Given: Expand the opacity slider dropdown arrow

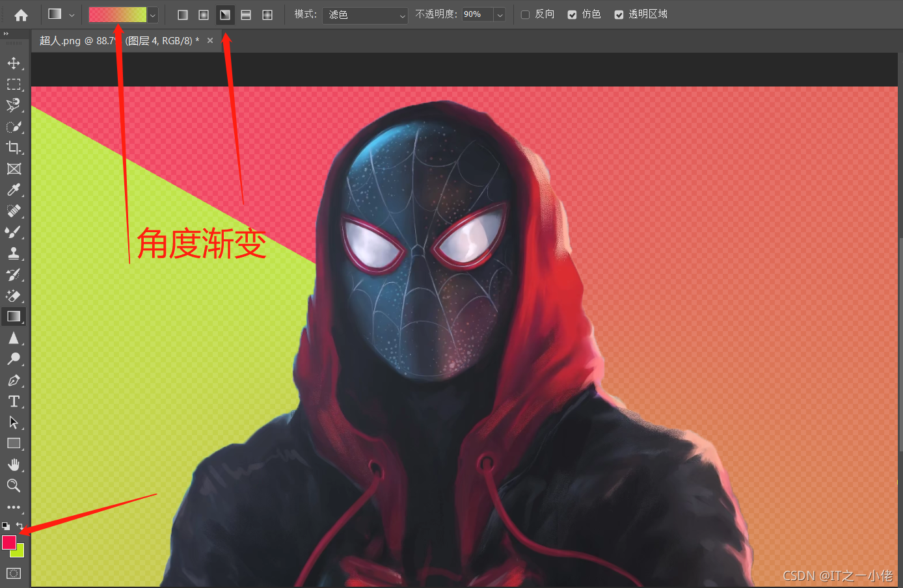Looking at the screenshot, I should tap(500, 15).
